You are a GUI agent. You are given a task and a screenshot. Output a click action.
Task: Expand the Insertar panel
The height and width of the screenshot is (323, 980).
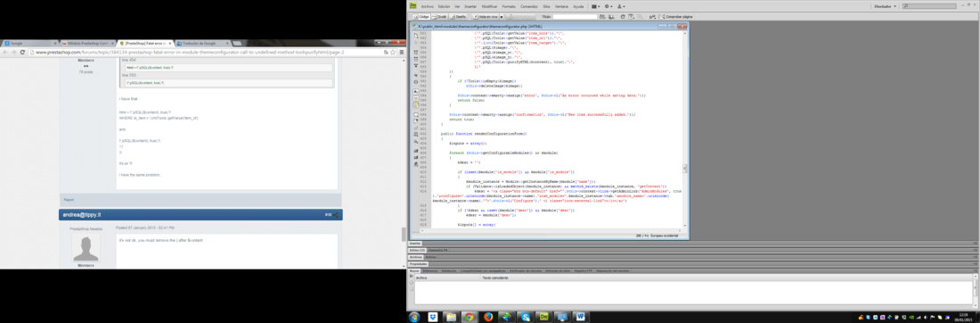415,244
